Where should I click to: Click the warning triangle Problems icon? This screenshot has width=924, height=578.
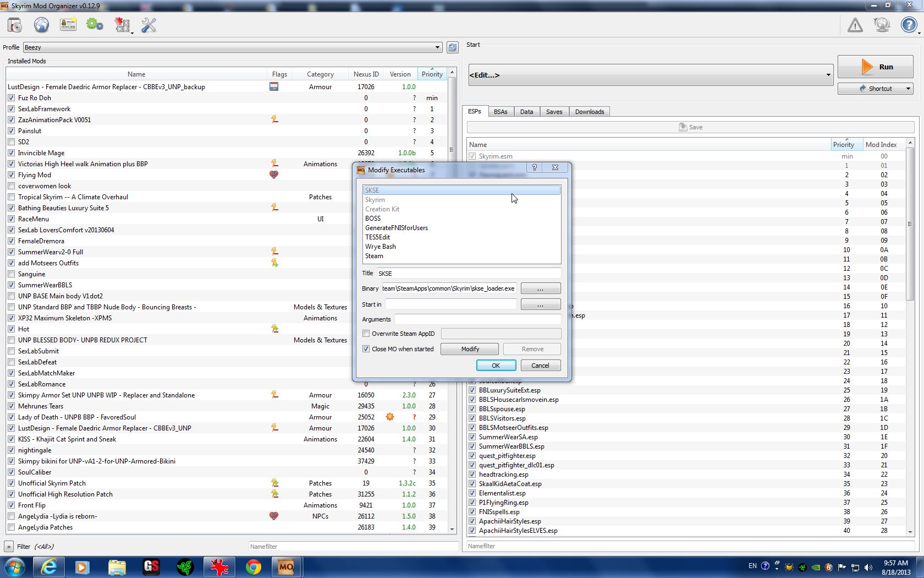point(855,25)
